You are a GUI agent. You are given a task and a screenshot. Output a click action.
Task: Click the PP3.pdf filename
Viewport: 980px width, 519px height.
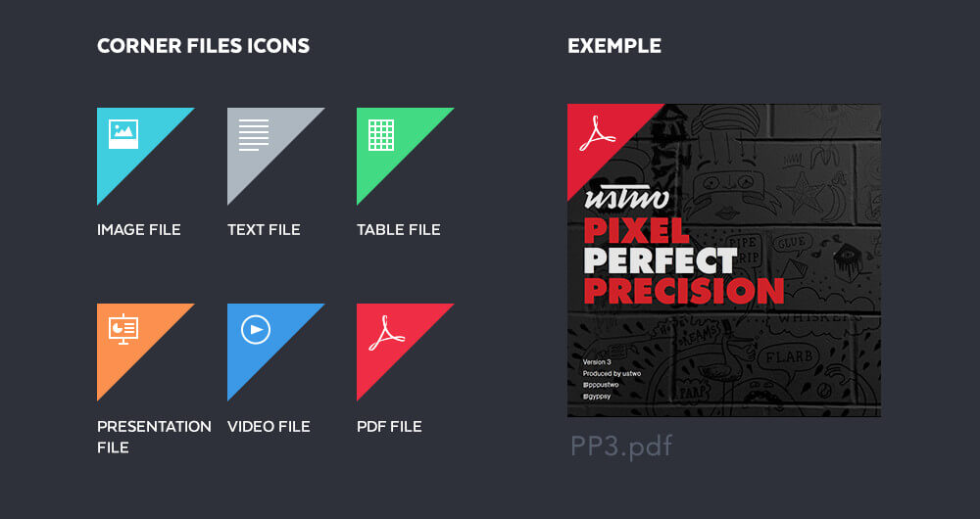tap(621, 448)
